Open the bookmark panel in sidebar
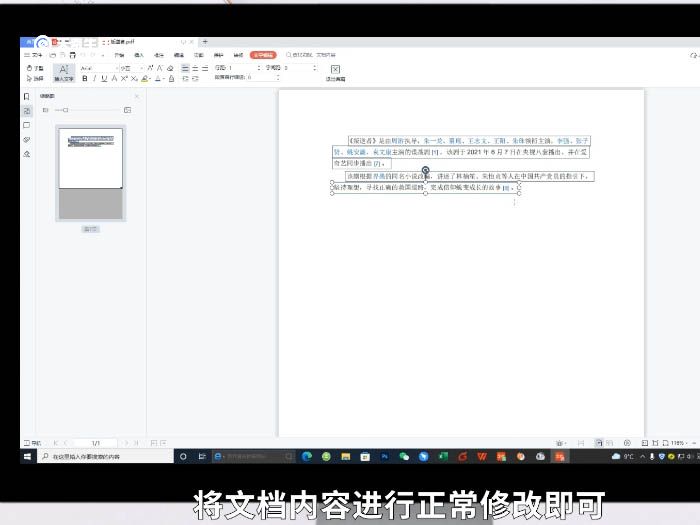This screenshot has width=700, height=525. pyautogui.click(x=27, y=96)
